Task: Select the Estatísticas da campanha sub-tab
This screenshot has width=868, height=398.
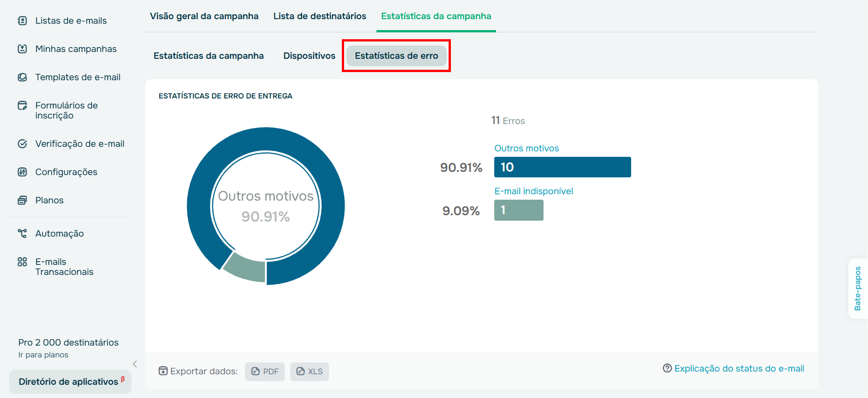Action: pyautogui.click(x=209, y=56)
